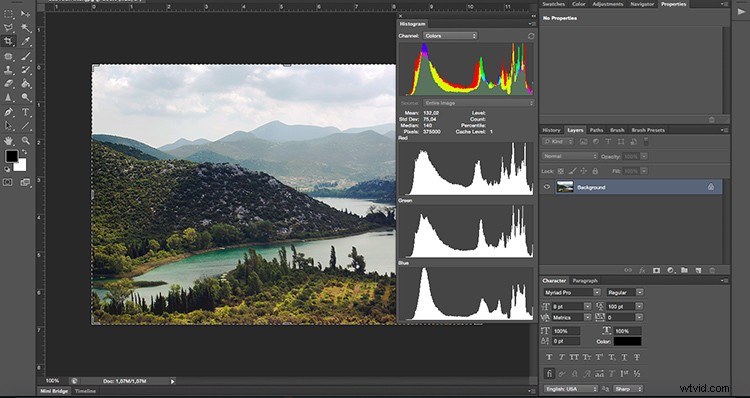Open the font size dropdown
Viewport: 750px width, 398px height.
[x=571, y=306]
